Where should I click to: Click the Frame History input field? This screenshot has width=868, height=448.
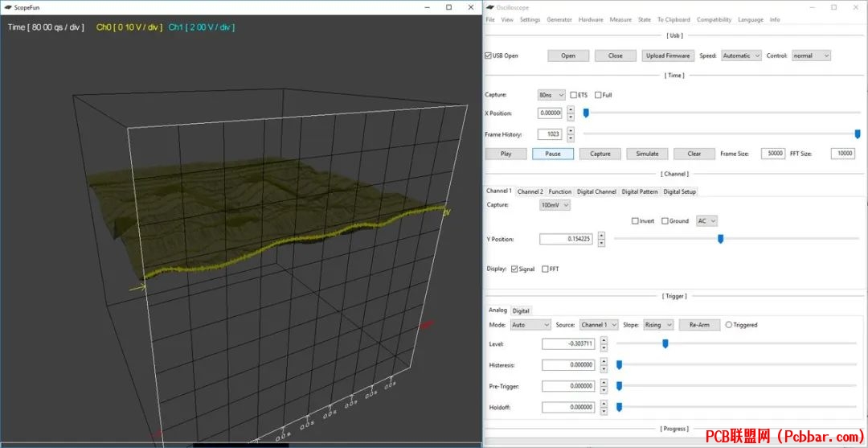coord(550,134)
